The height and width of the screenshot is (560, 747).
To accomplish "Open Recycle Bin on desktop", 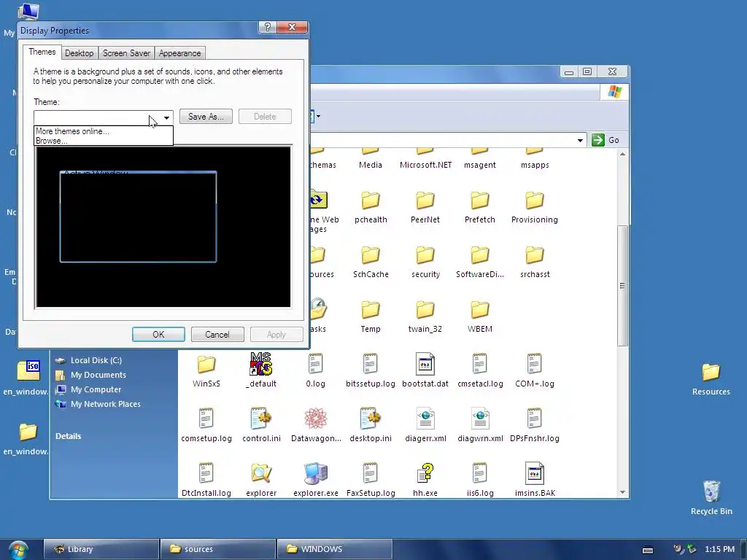I will click(711, 497).
